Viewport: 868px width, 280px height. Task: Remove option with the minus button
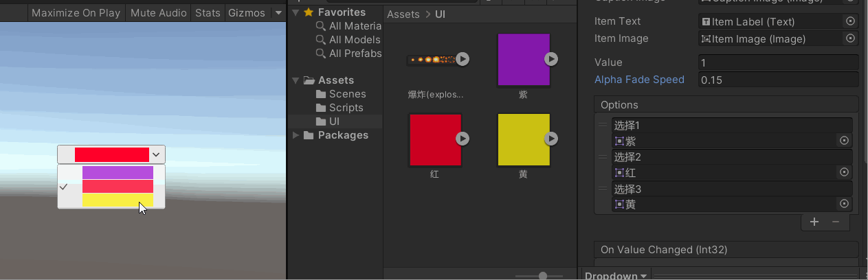[x=836, y=222]
